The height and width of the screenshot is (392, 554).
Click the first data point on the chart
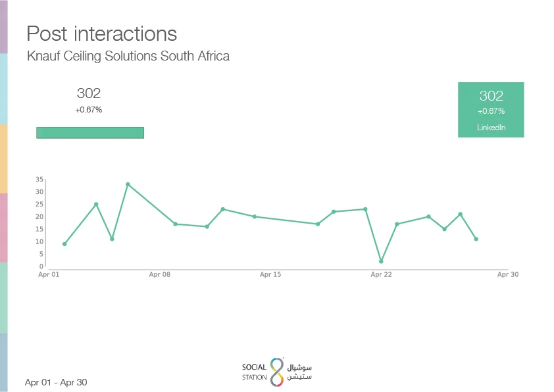point(64,244)
